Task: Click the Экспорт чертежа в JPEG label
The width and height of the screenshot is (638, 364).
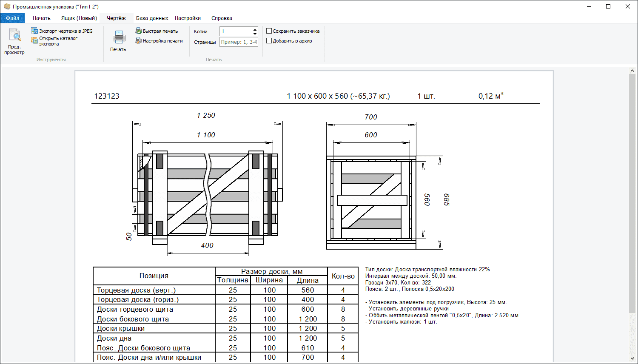Action: tap(66, 31)
